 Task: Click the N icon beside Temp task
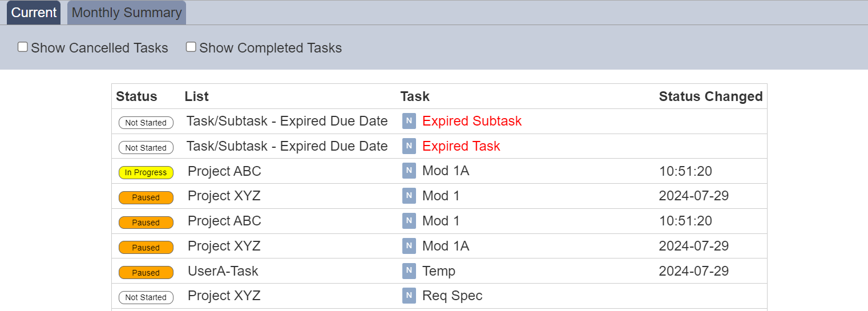click(409, 271)
